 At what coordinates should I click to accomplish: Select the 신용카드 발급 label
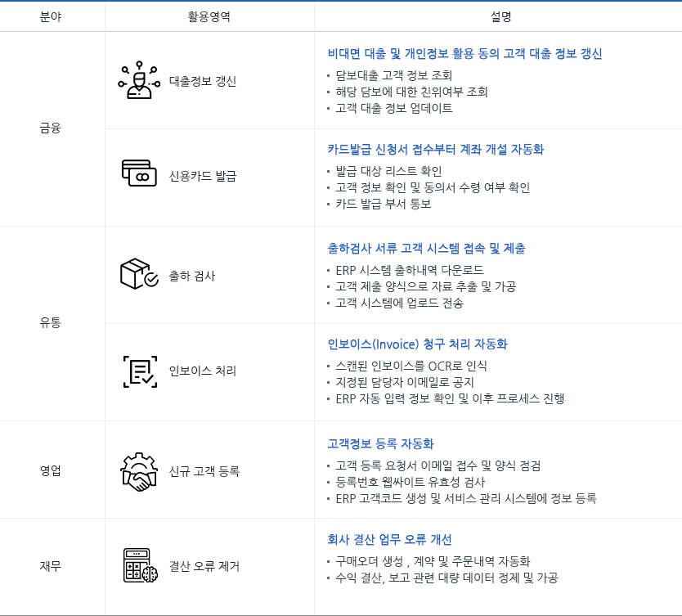[202, 177]
